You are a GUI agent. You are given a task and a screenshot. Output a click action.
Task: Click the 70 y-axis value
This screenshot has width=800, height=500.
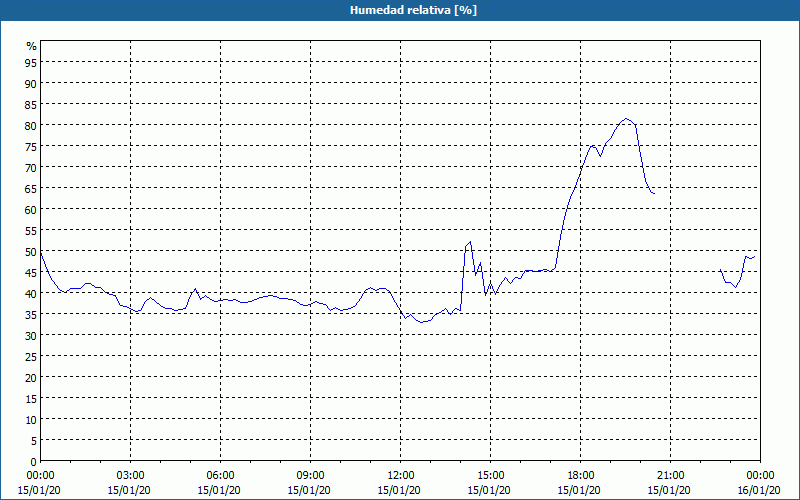tap(31, 167)
